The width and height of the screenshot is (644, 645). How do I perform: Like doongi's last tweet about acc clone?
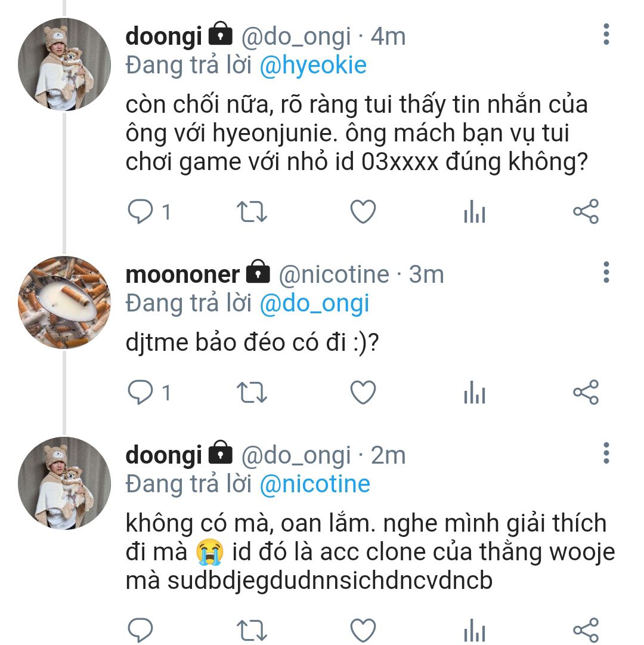point(363,630)
